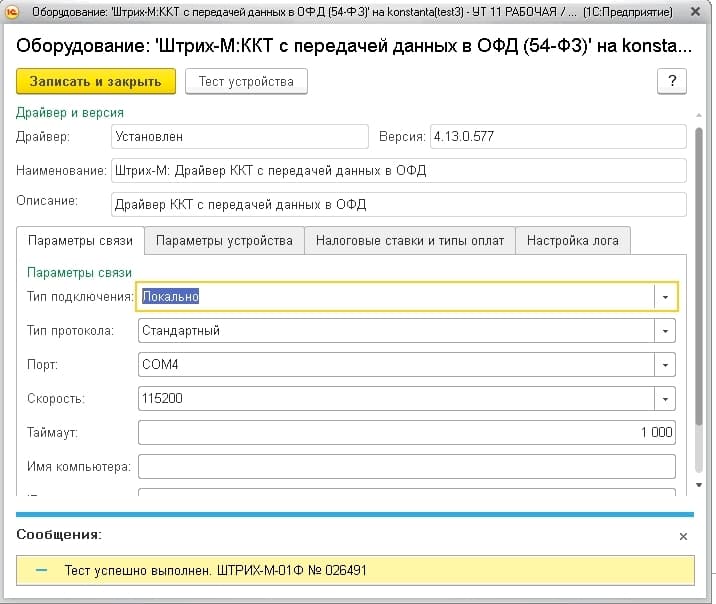Focus the Тип подключения field with Локально

396,297
